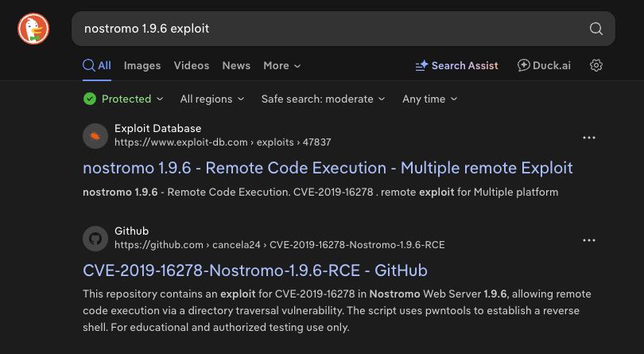Open nostromo 1.9.6 Remote Code Execution result
The width and height of the screenshot is (644, 354).
[x=328, y=168]
